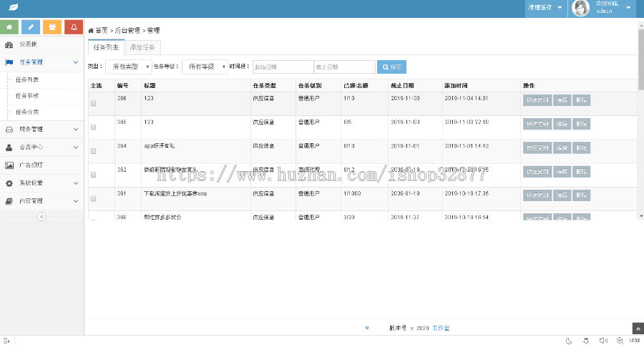Click the 操作 column header
Image resolution: width=644 pixels, height=345 pixels.
[x=529, y=86]
